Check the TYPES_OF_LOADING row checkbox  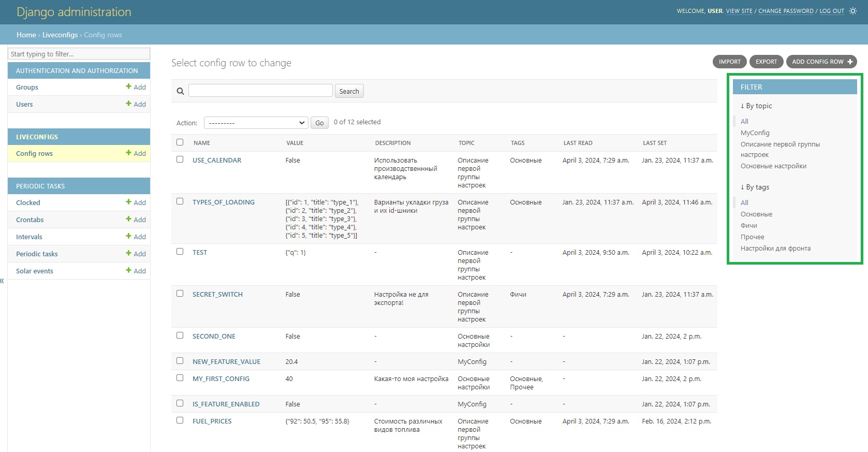coord(180,201)
